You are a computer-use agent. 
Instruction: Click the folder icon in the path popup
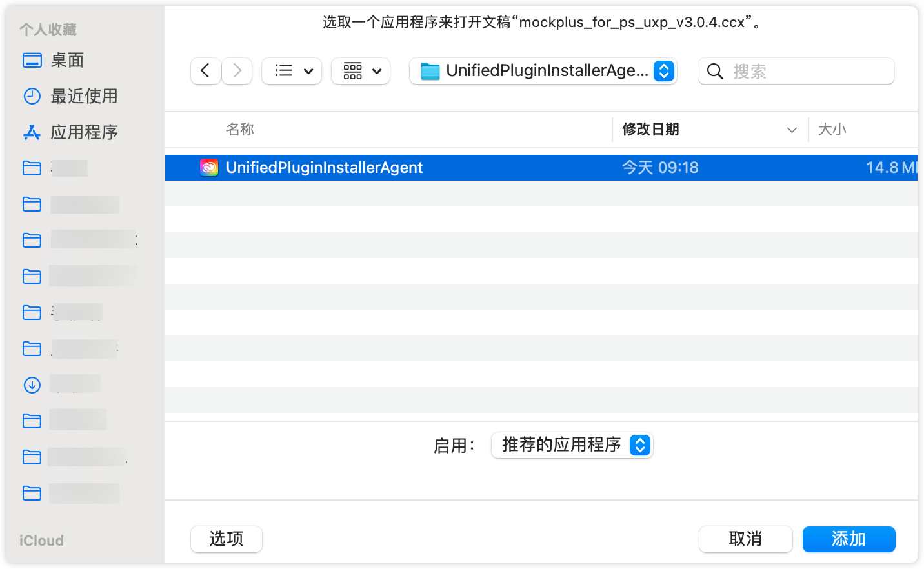point(430,71)
